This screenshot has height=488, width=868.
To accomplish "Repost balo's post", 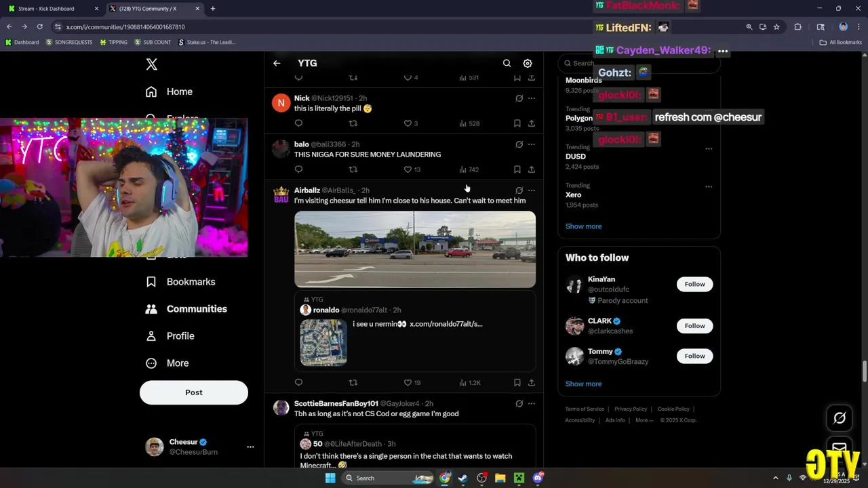I will pyautogui.click(x=353, y=169).
